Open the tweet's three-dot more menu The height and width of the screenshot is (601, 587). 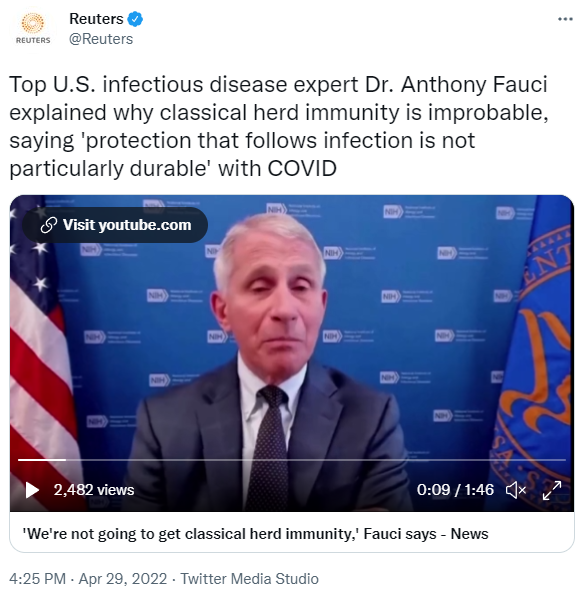tap(565, 19)
